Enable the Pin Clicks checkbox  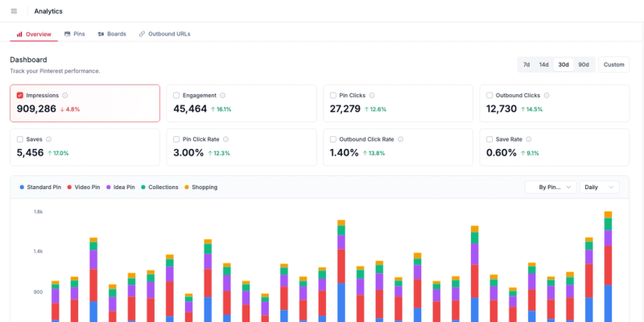click(x=333, y=95)
